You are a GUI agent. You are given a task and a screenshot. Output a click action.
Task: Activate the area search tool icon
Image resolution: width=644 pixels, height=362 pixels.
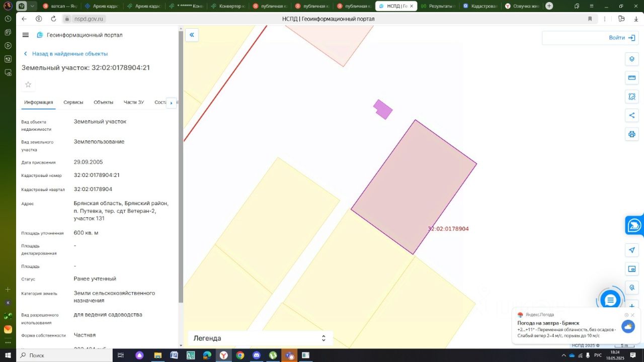(x=632, y=97)
